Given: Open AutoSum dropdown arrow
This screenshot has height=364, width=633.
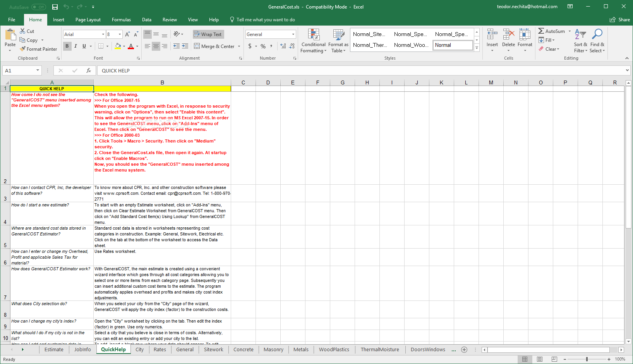Looking at the screenshot, I should [x=570, y=31].
